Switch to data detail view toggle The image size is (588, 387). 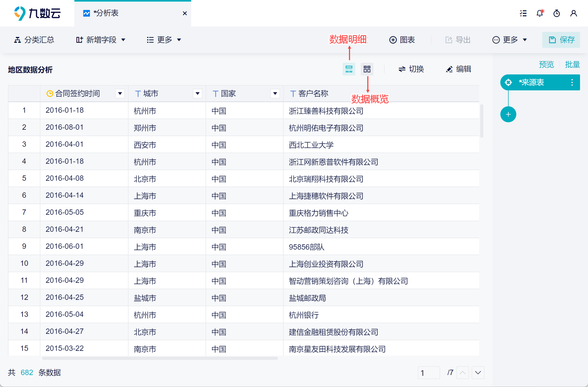pyautogui.click(x=349, y=69)
